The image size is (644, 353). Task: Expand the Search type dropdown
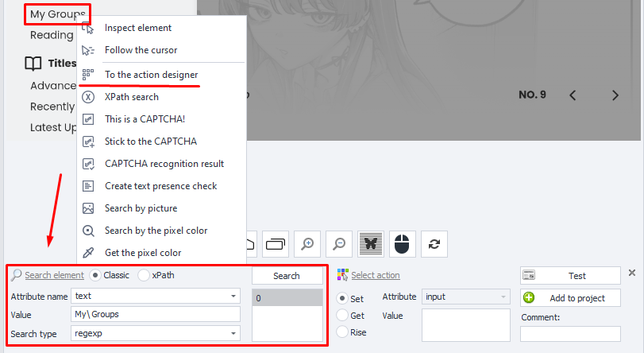(233, 334)
